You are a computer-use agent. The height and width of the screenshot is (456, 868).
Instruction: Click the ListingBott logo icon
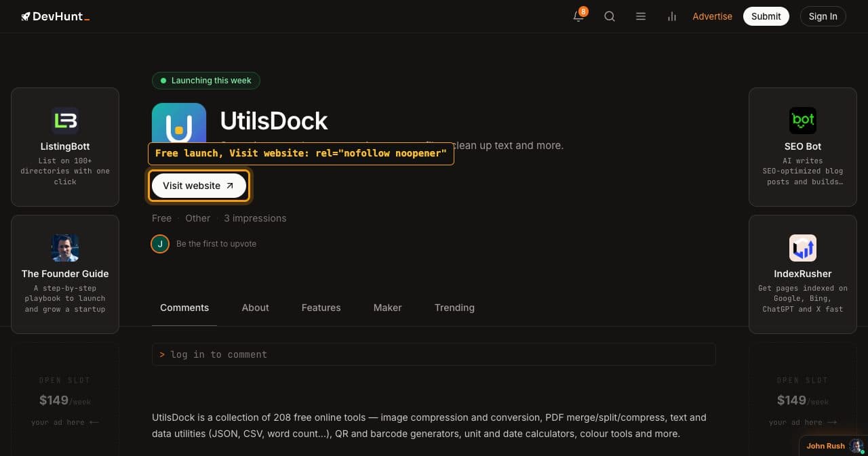point(65,121)
